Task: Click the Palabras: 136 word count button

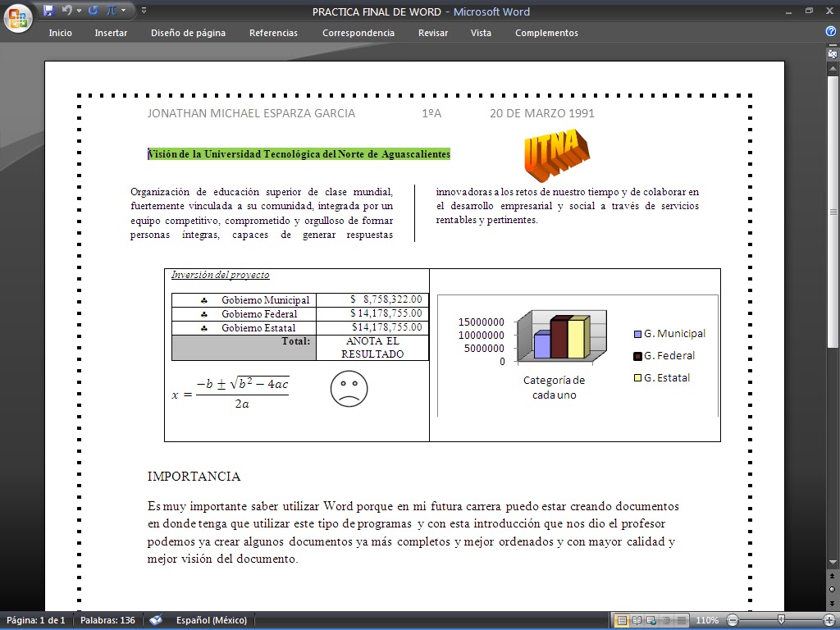Action: pyautogui.click(x=109, y=620)
